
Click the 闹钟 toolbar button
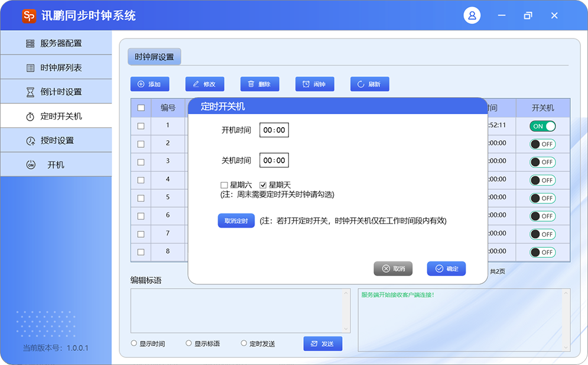point(314,84)
